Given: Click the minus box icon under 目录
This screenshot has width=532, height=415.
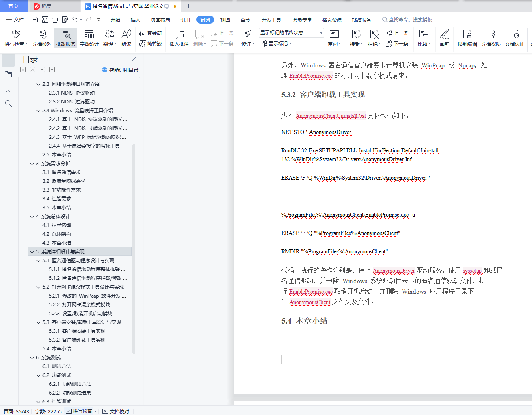Looking at the screenshot, I should [x=52, y=69].
